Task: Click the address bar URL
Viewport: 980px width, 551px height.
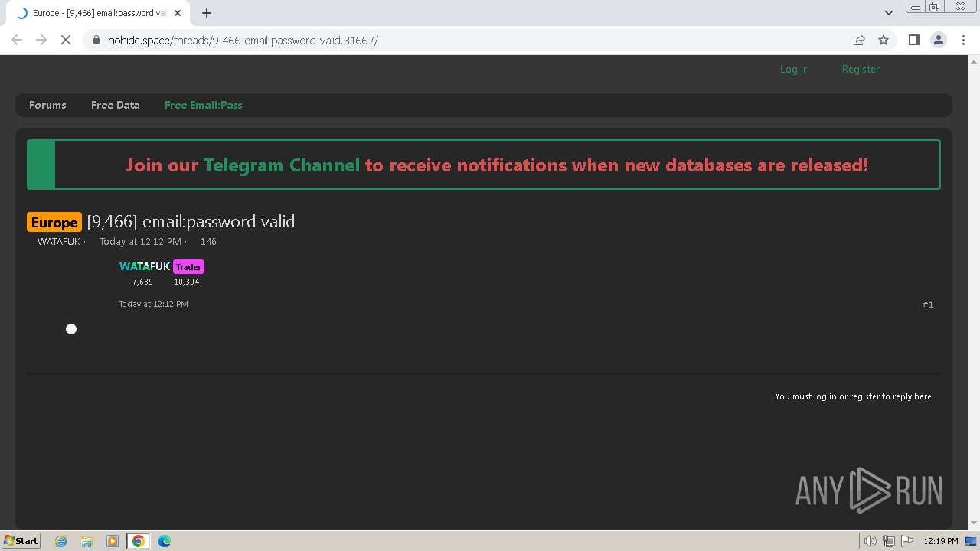Action: (x=243, y=41)
